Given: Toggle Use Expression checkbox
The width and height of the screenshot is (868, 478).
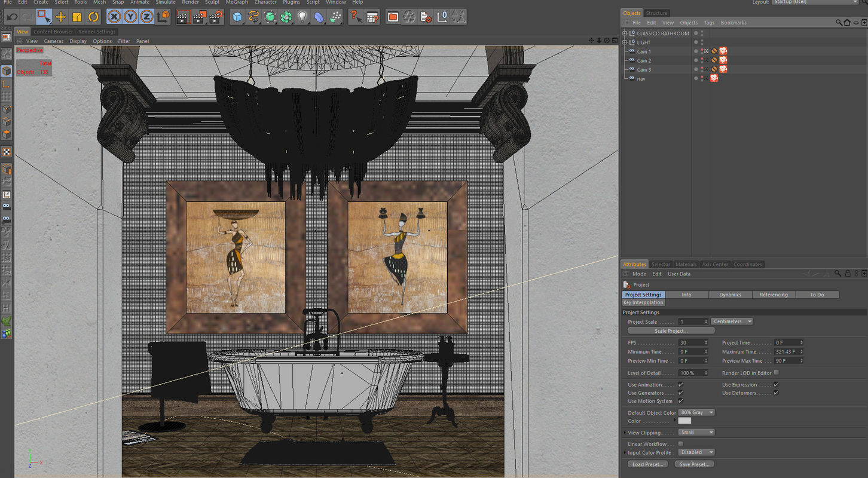Looking at the screenshot, I should [776, 385].
